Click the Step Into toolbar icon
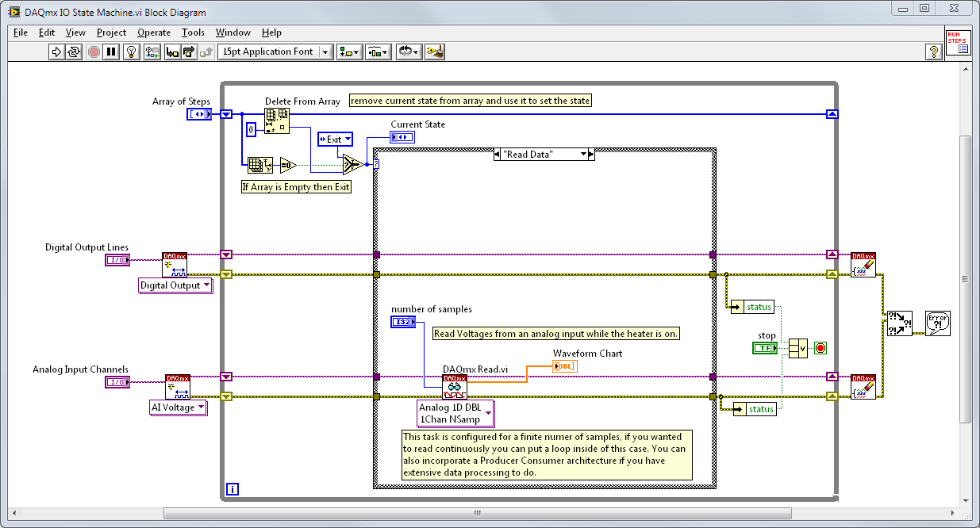This screenshot has width=980, height=528. (x=171, y=52)
